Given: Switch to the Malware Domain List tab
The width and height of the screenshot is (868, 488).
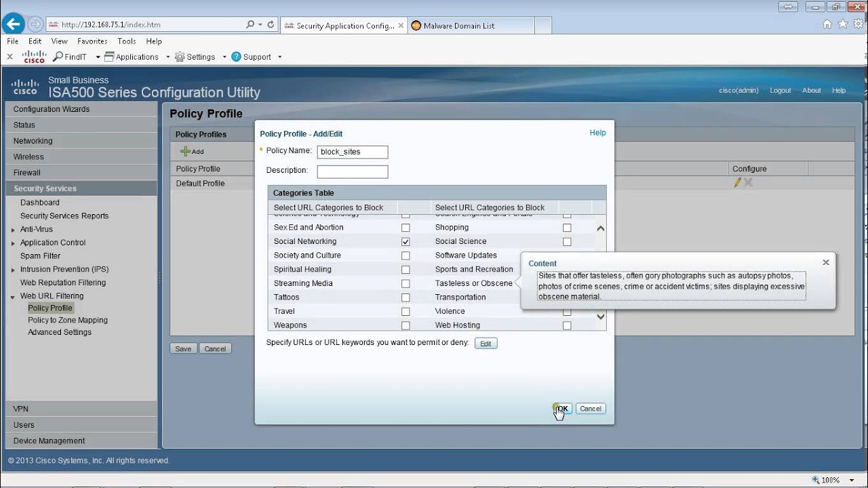Looking at the screenshot, I should (471, 26).
